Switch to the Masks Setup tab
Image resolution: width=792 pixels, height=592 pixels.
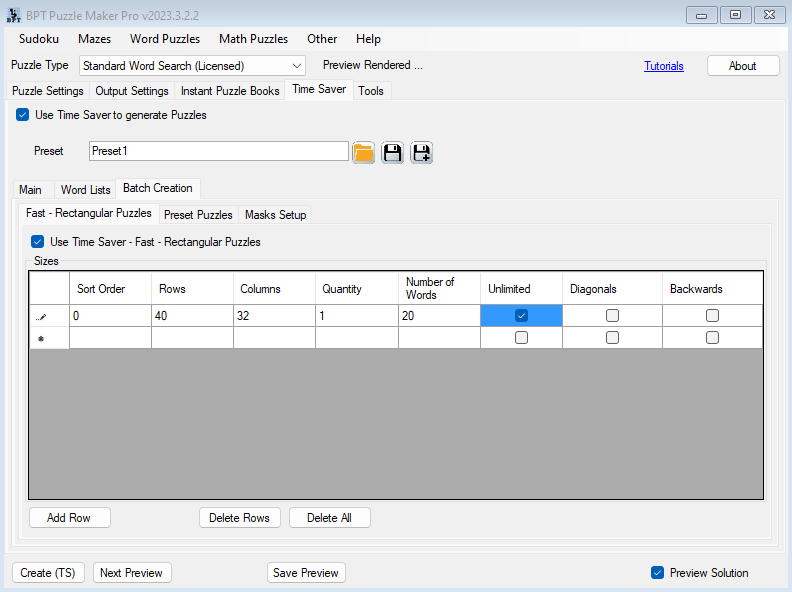[275, 215]
